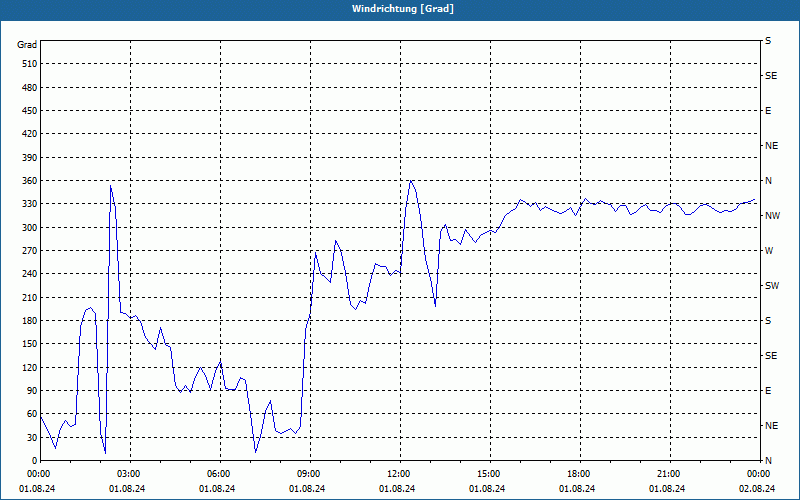Viewport: 800px width, 500px height.
Task: Select the 30 y-axis tick label
Action: [32, 438]
